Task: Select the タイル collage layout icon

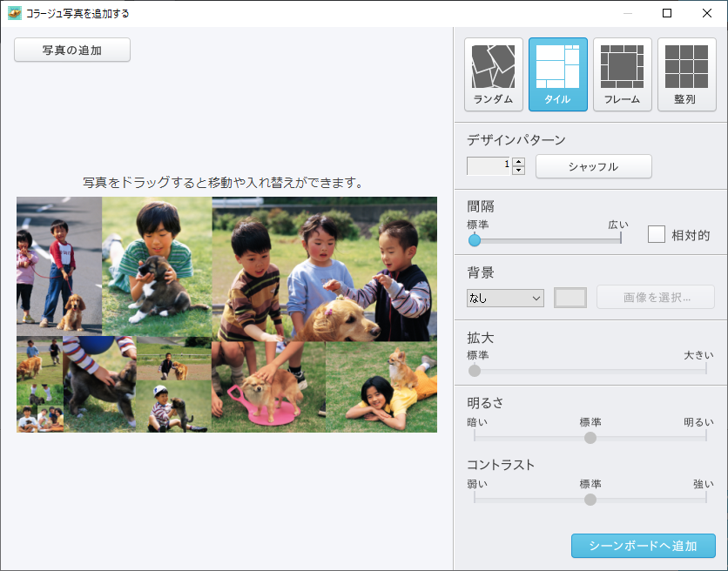Action: (558, 74)
